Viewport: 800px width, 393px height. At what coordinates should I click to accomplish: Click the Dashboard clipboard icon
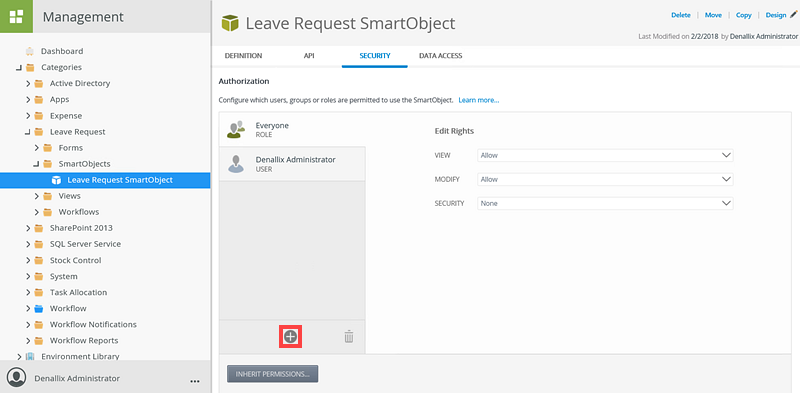point(30,51)
